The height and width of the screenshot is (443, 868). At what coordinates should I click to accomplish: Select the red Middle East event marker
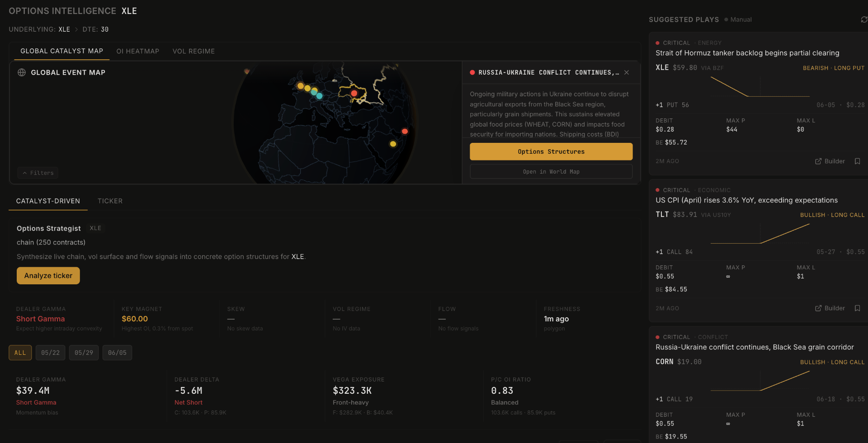pos(405,131)
